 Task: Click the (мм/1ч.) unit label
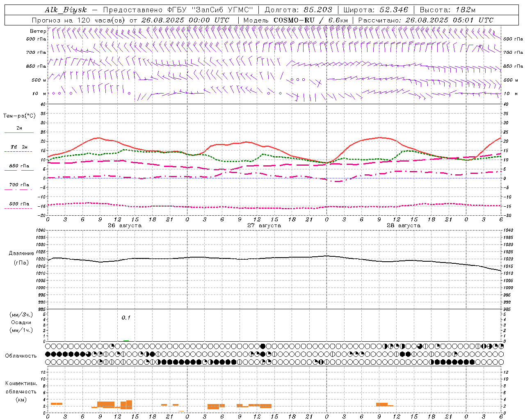[x=21, y=330]
